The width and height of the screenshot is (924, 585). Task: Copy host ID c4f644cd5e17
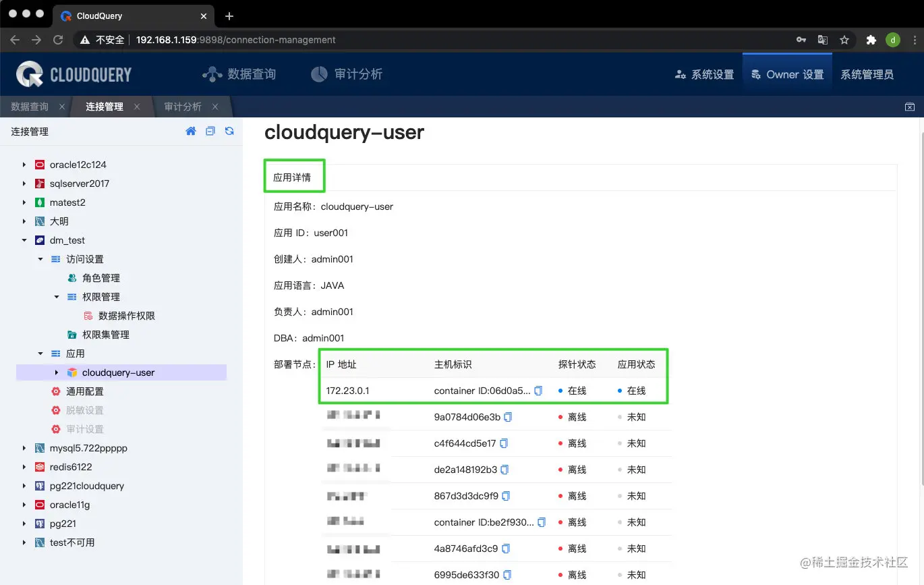pyautogui.click(x=504, y=443)
